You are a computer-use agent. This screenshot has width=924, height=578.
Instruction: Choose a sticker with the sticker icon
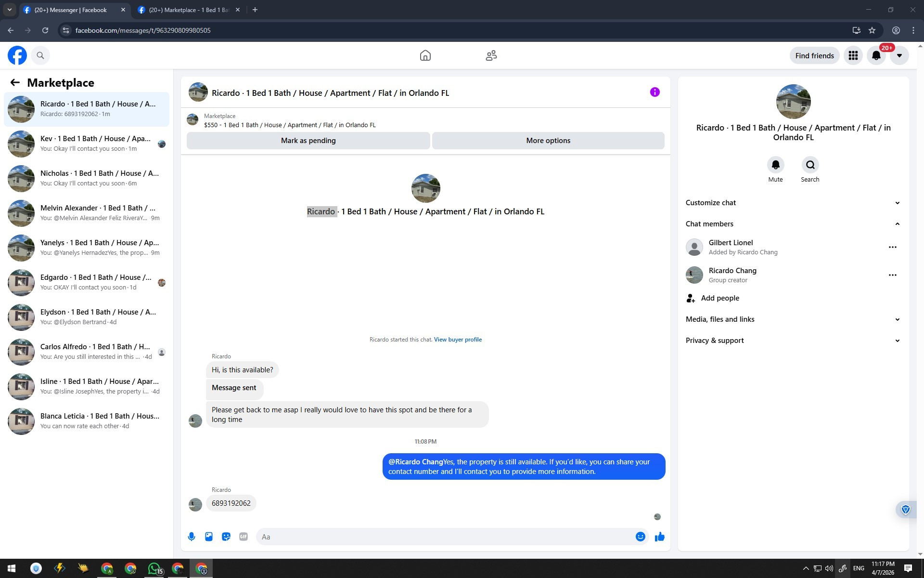[x=226, y=537]
